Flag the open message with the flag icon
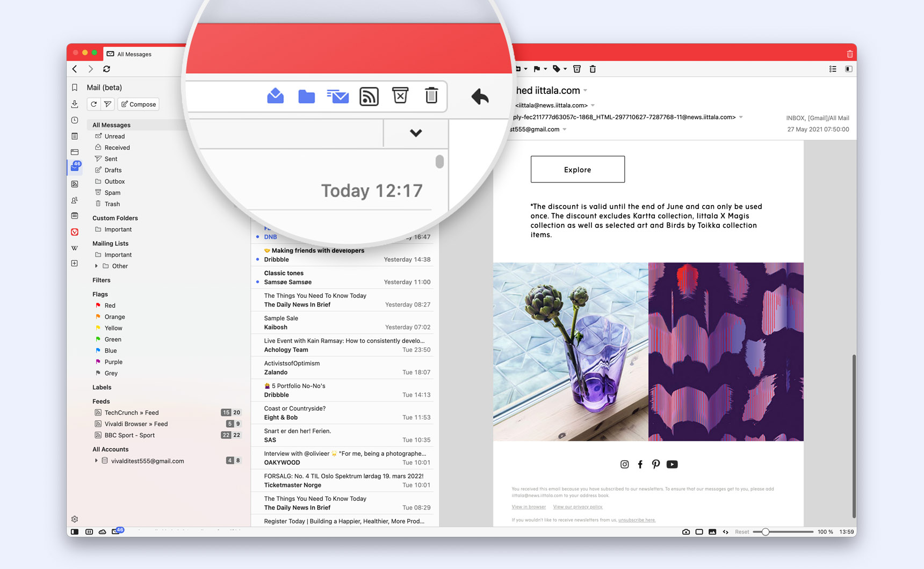The image size is (924, 569). (x=537, y=69)
